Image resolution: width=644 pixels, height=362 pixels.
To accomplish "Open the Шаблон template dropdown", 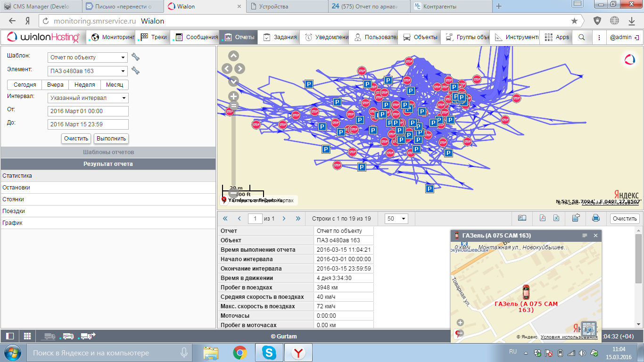I will pos(88,58).
